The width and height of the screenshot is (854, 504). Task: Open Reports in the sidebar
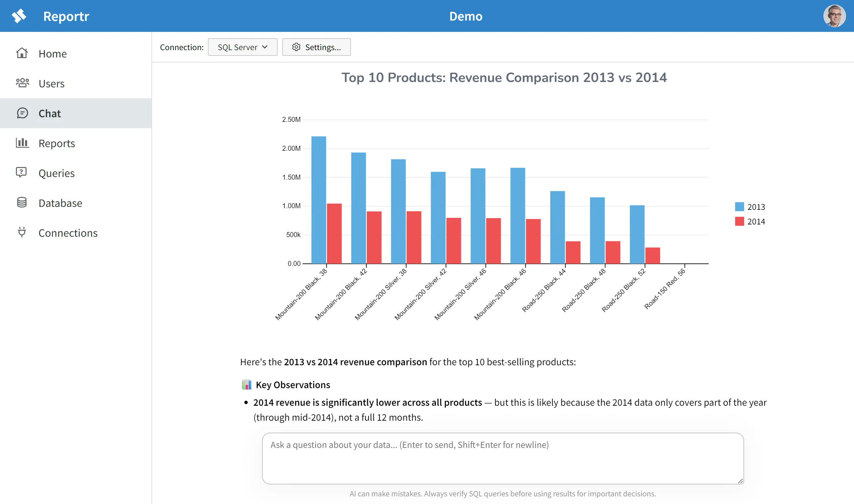click(x=76, y=143)
